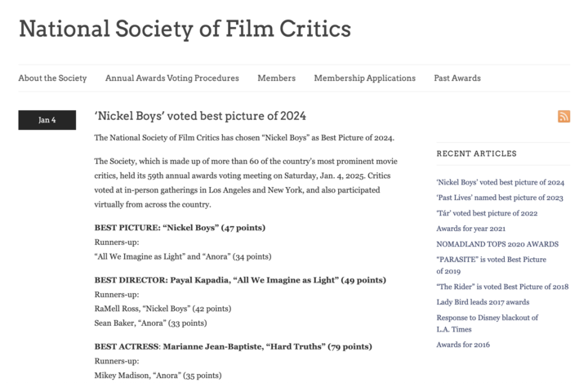Select Membership Applications in navigation
The height and width of the screenshot is (383, 588).
365,78
